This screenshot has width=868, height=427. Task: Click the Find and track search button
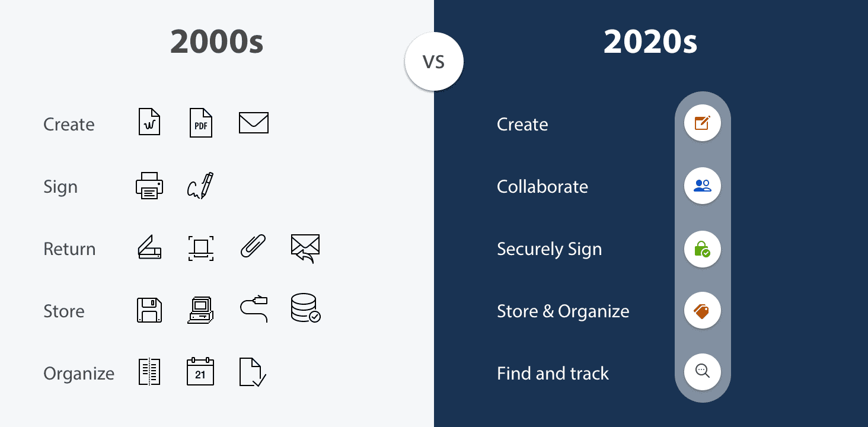[x=703, y=372]
